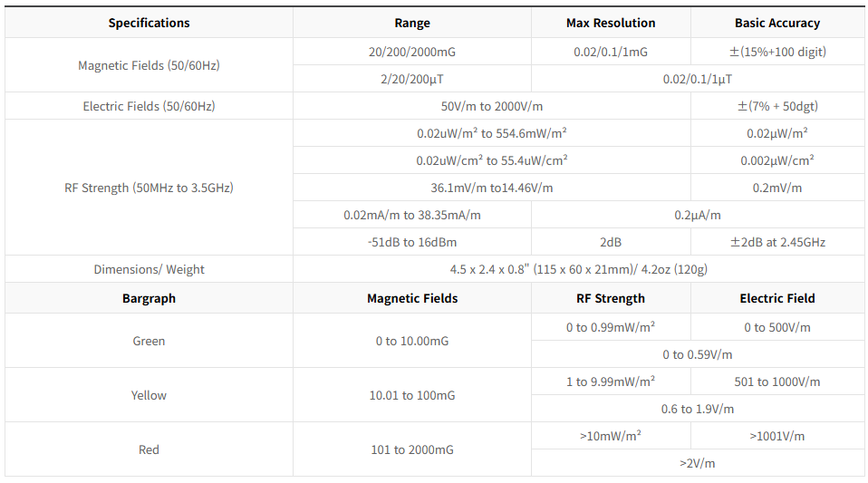Select the Magnetic Fields (50/60Hz) row label
This screenshot has height=483, width=868.
click(x=149, y=65)
